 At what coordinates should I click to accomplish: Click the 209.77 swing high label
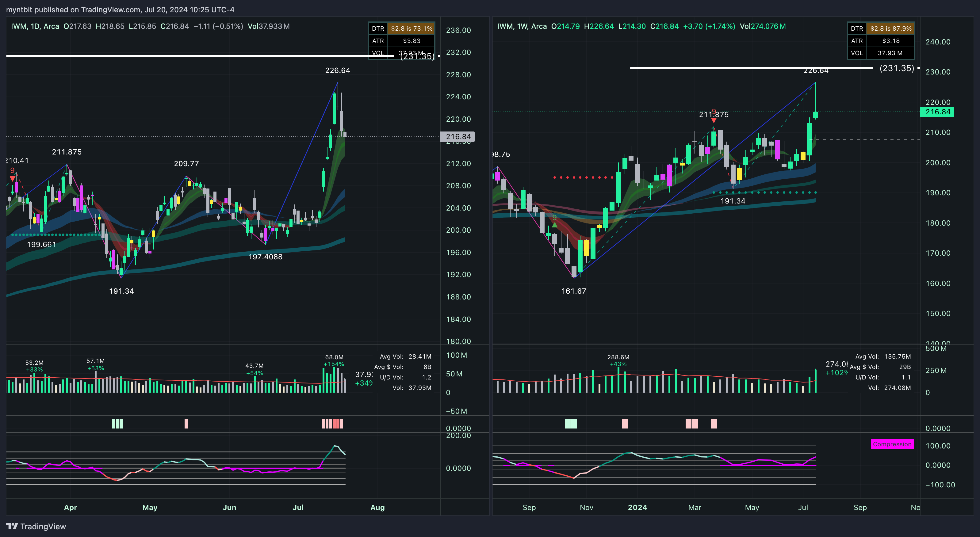click(x=186, y=164)
